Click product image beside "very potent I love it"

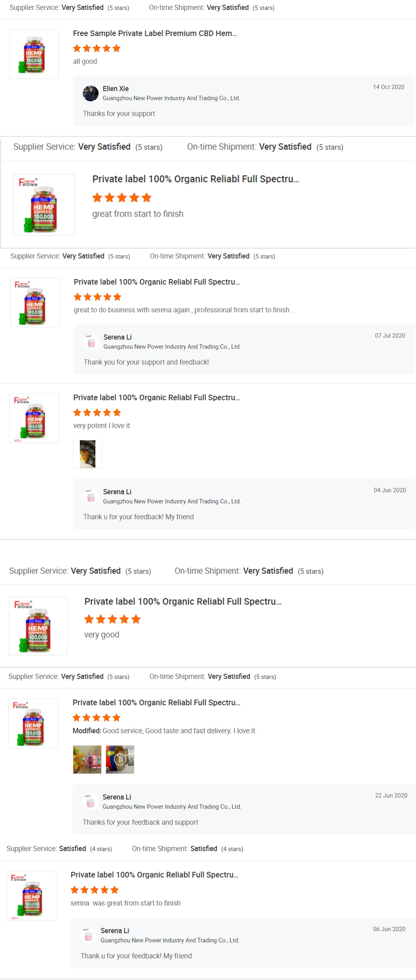coord(34,418)
